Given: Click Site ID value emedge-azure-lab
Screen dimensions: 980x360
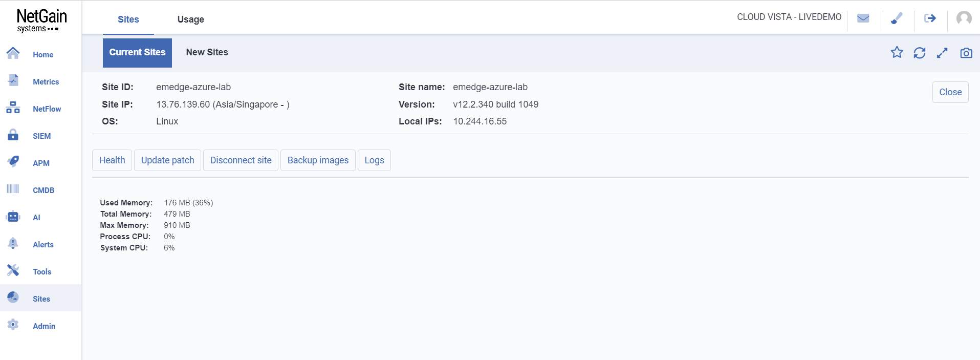Looking at the screenshot, I should click(x=193, y=87).
